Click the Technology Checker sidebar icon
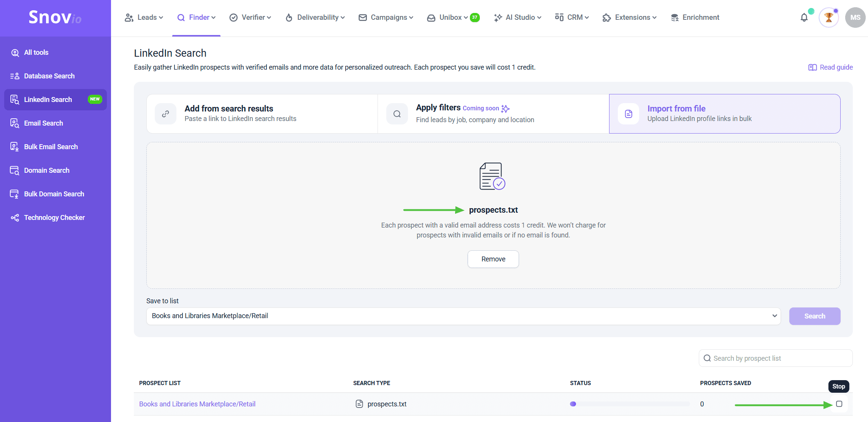Viewport: 868px width, 422px height. click(15, 218)
